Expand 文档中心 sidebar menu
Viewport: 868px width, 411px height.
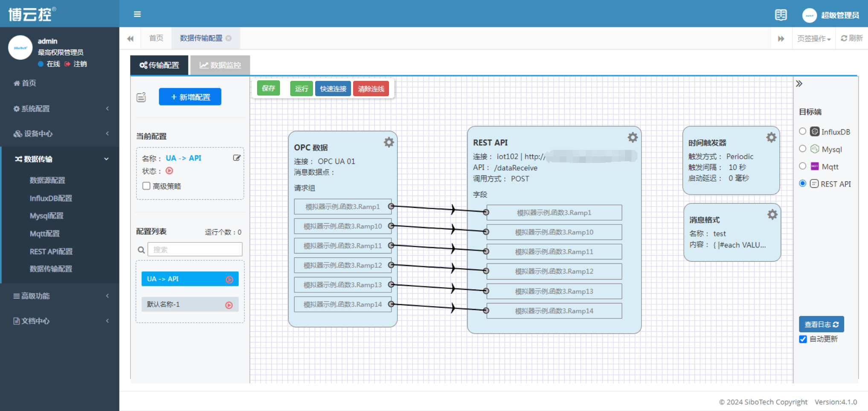point(60,321)
